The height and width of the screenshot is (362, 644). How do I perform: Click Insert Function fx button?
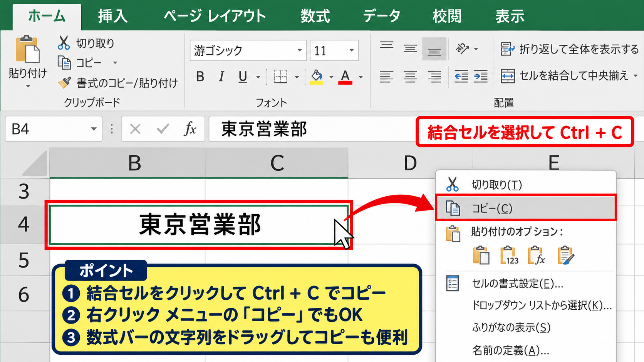pos(190,129)
